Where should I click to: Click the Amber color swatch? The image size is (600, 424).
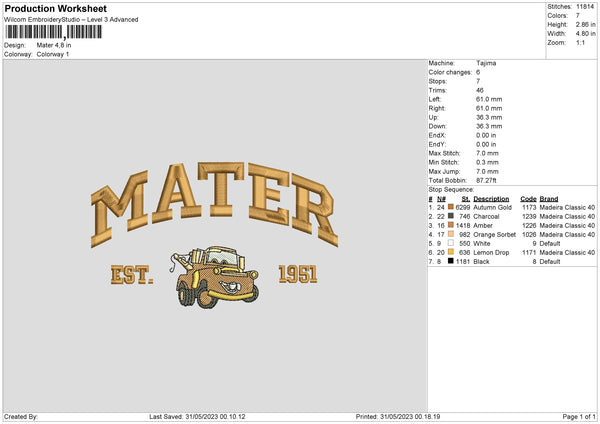(x=451, y=225)
